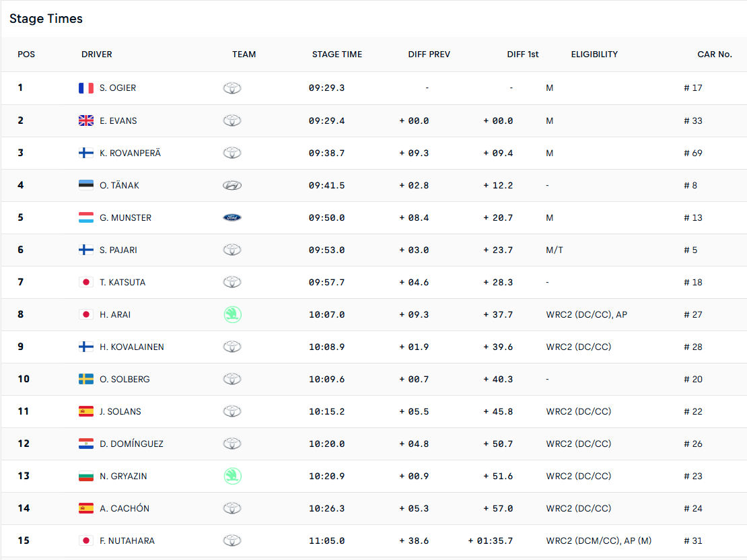Click the Paraguay flag beside D. Domínguez

coord(86,444)
